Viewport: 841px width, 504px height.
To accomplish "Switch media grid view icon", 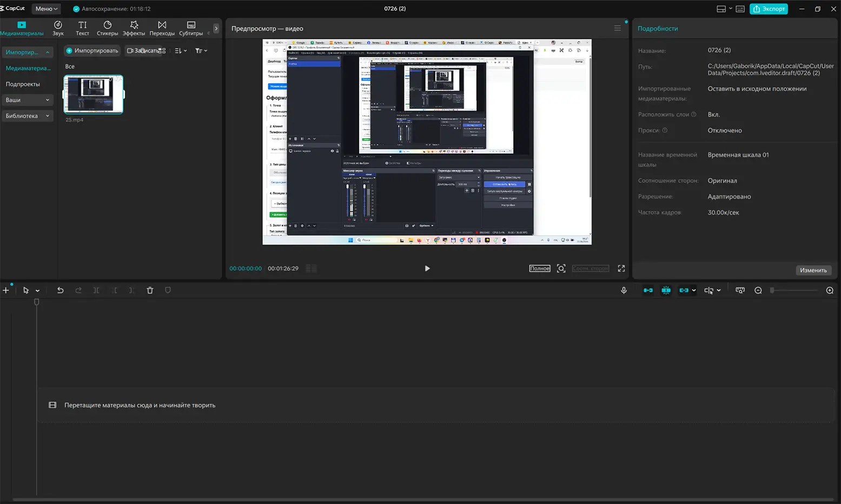I will click(162, 51).
